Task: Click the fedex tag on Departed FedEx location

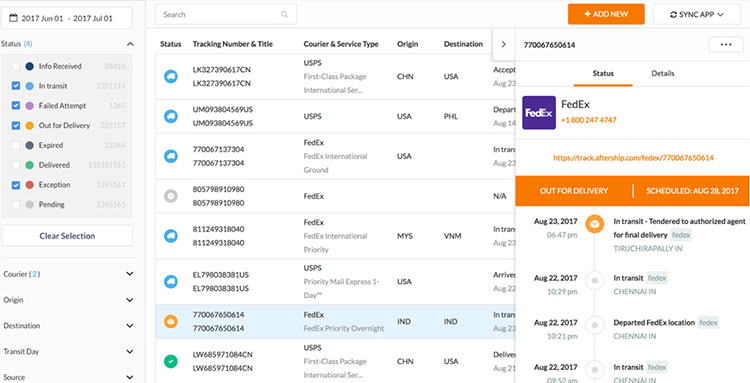Action: coord(708,323)
